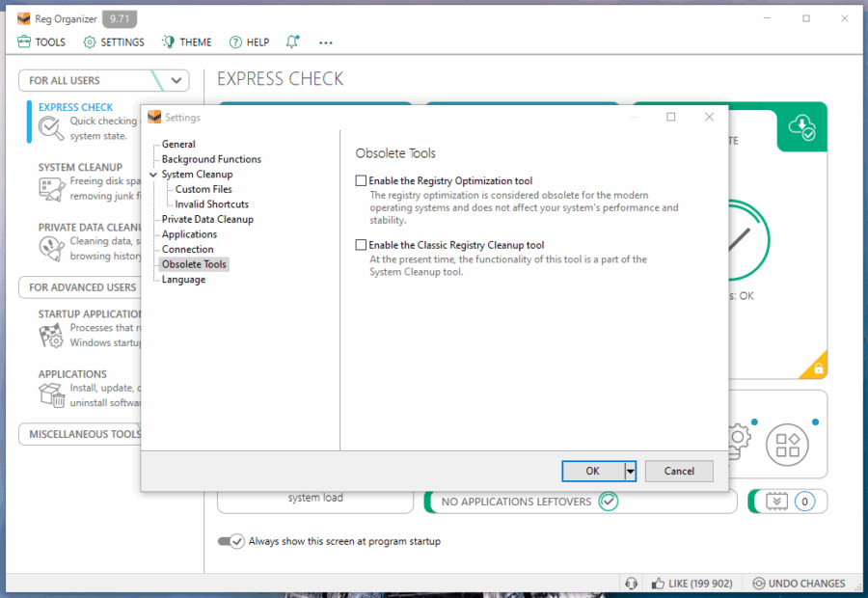Click the Reg Organizer logo icon
Image resolution: width=868 pixels, height=598 pixels.
(24, 19)
